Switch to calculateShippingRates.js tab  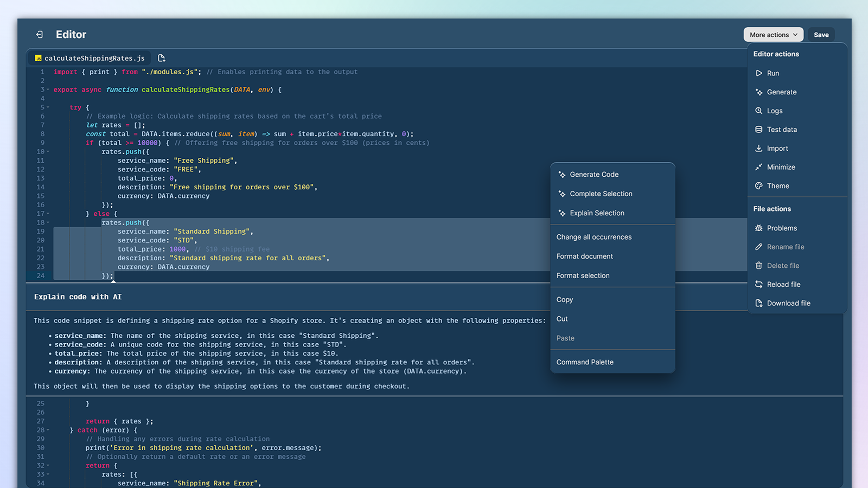pyautogui.click(x=90, y=58)
